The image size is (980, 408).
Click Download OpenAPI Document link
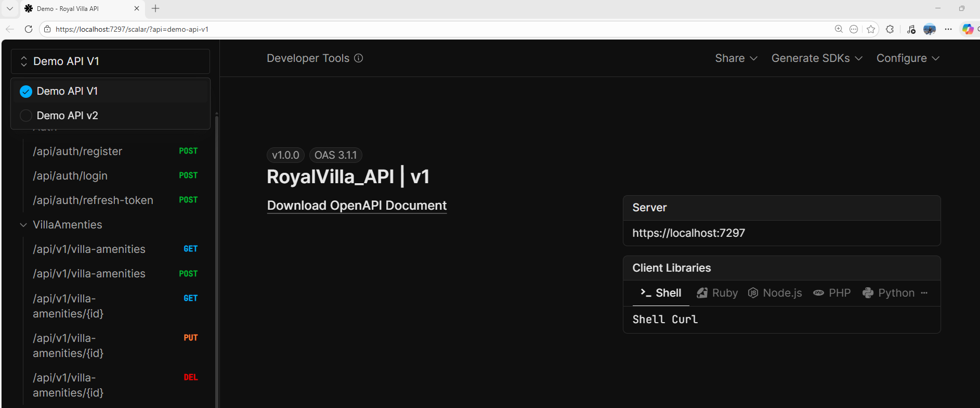point(357,206)
